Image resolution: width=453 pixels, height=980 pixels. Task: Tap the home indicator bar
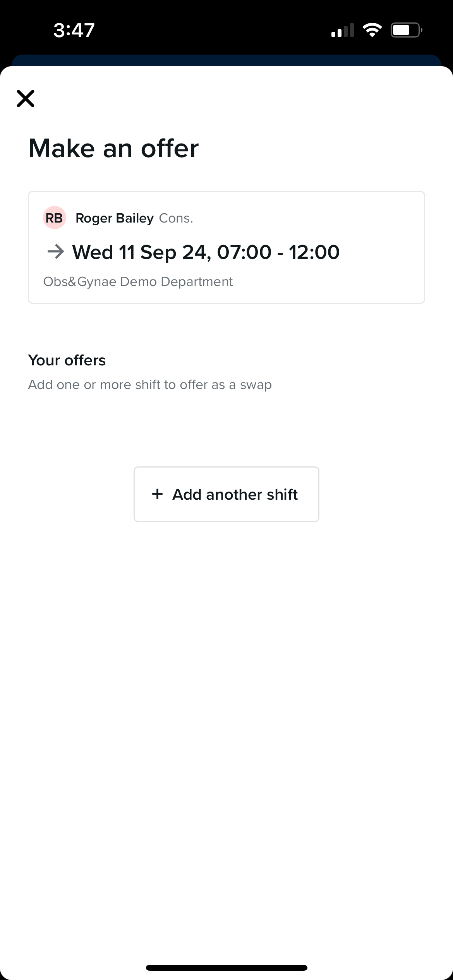click(x=226, y=968)
